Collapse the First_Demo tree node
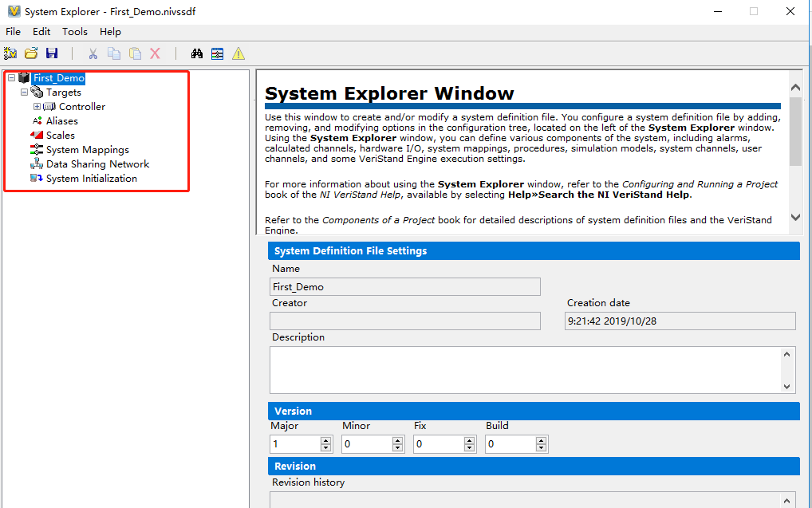The height and width of the screenshot is (508, 812). (x=11, y=77)
